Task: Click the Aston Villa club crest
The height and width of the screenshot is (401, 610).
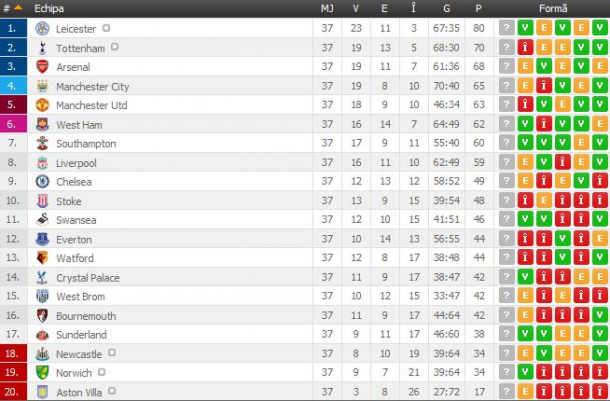Action: click(x=43, y=392)
